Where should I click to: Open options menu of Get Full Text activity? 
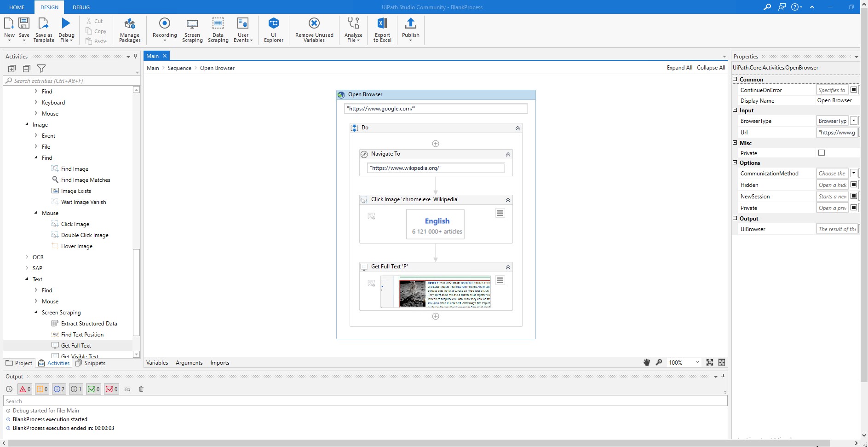pyautogui.click(x=500, y=280)
